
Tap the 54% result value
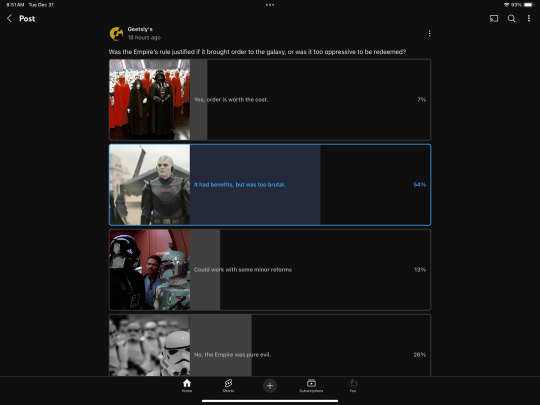[x=419, y=185]
